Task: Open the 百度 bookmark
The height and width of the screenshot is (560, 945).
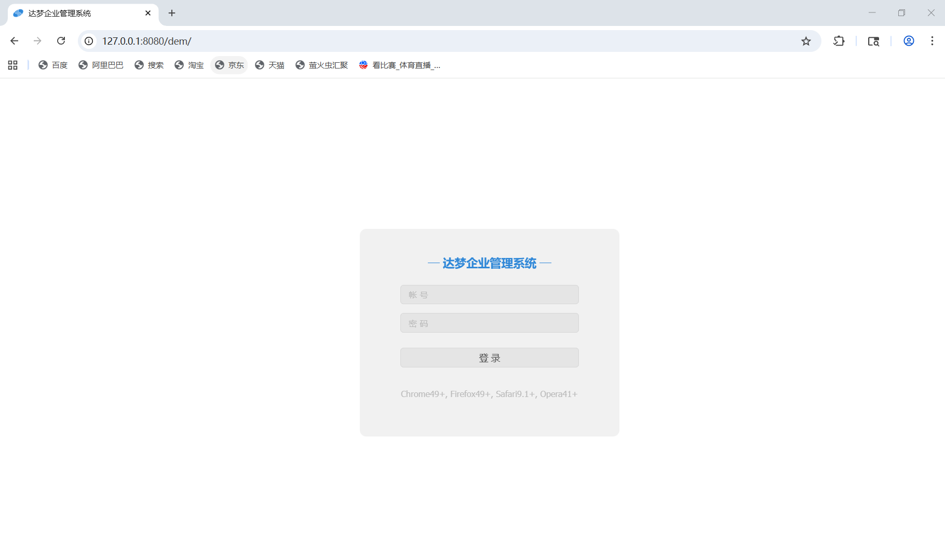Action: [53, 65]
